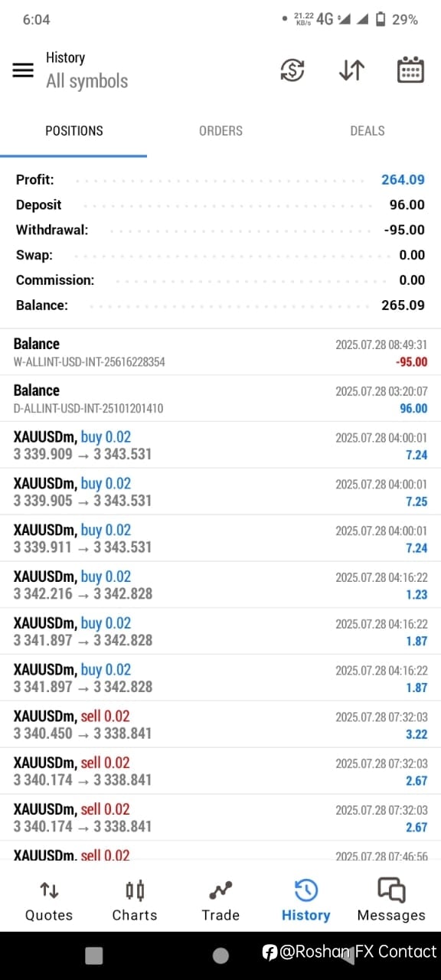Open the XAUUSDm buy trade with 7.25 profit
The image size is (441, 980).
tap(220, 492)
